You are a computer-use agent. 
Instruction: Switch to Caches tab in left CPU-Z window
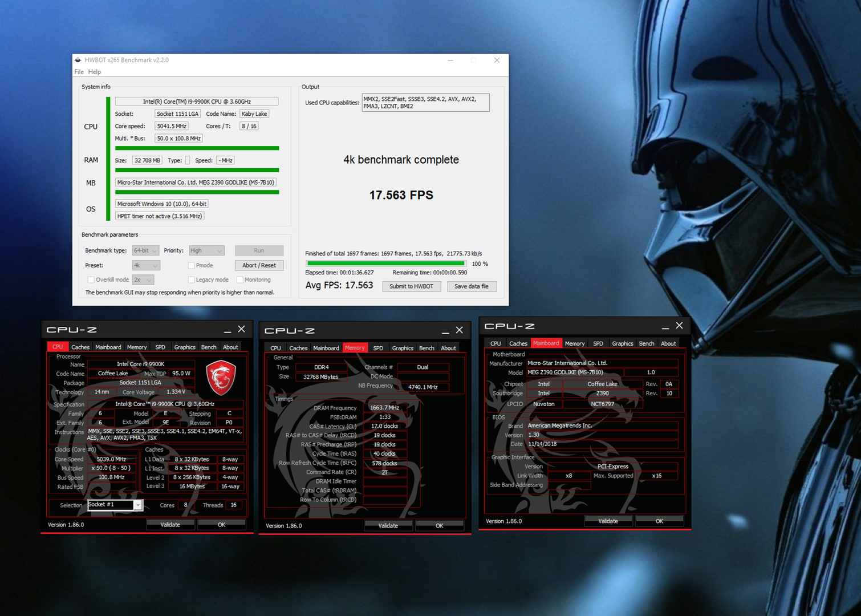pyautogui.click(x=80, y=347)
